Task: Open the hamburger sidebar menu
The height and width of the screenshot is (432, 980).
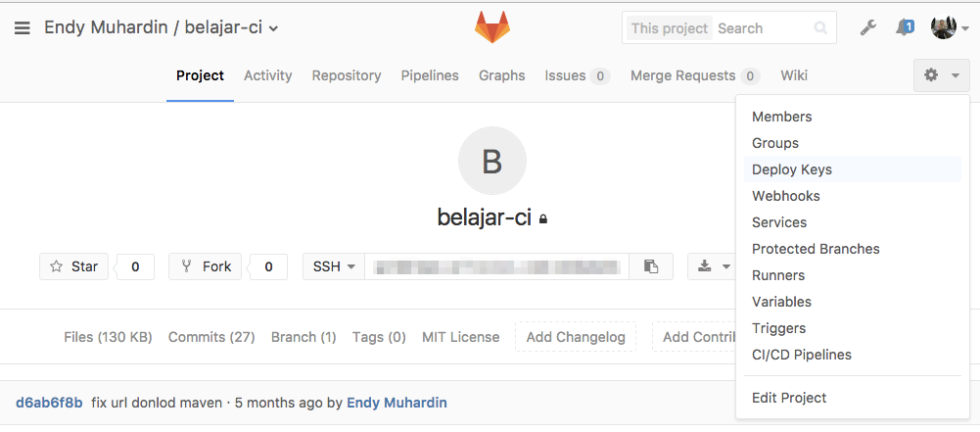Action: pos(22,28)
